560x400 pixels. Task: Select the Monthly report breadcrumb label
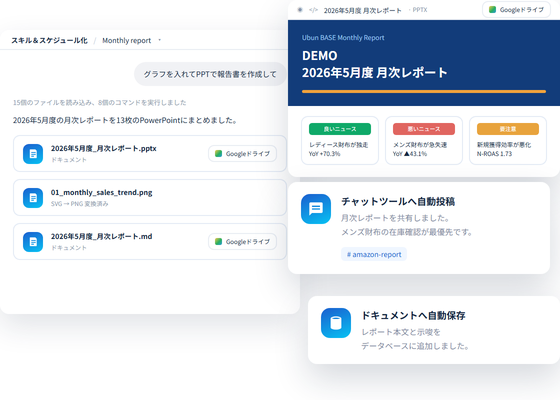point(126,40)
